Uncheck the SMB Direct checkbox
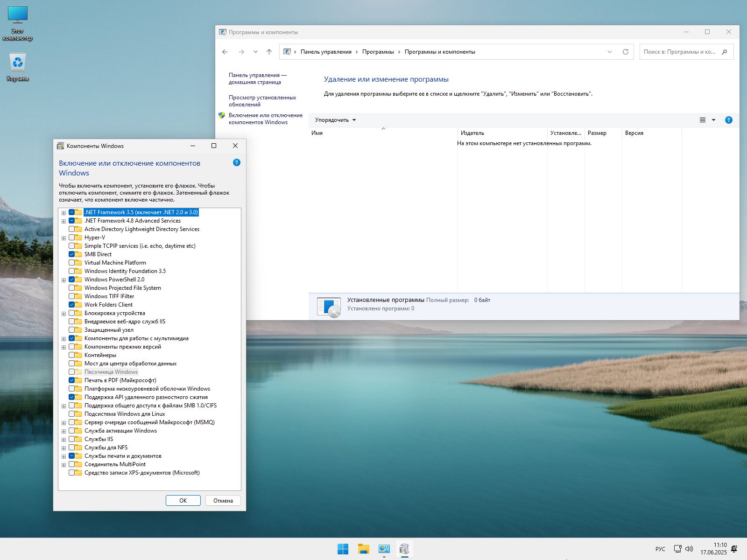Screen dimensions: 747x560 [72, 254]
